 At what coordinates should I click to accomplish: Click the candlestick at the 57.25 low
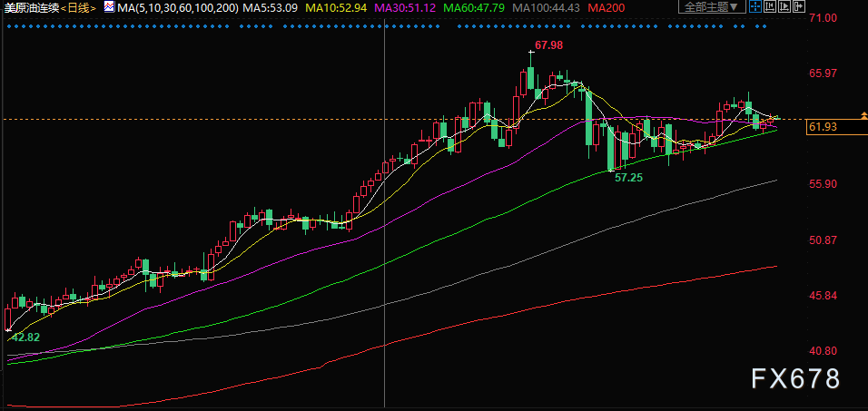point(611,148)
